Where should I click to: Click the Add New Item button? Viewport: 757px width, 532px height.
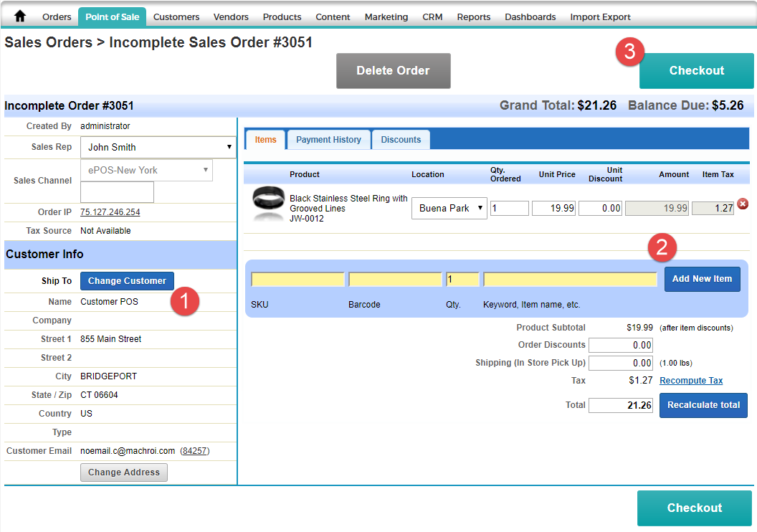(702, 279)
